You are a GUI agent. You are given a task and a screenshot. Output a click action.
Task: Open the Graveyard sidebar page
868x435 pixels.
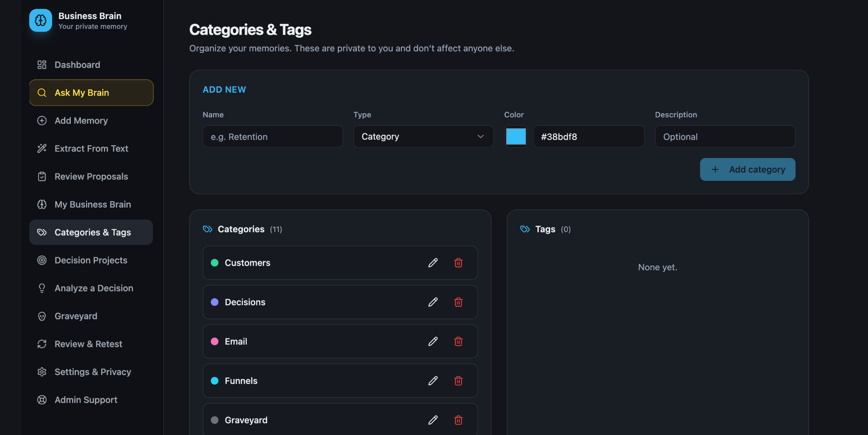pos(91,316)
